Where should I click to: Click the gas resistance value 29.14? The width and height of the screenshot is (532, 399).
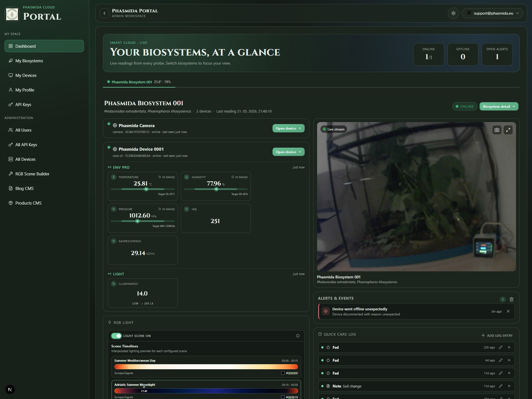click(138, 253)
